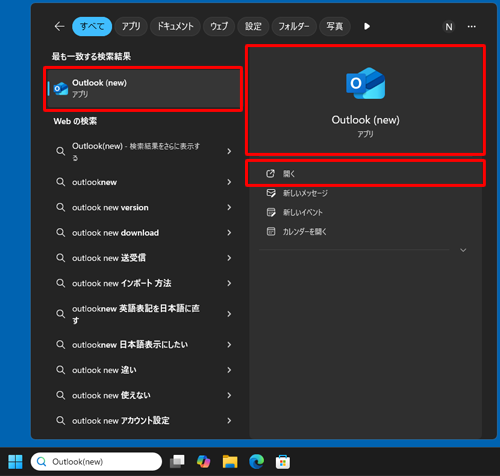This screenshot has height=476, width=500.
Task: Select outlook new version suggestion
Action: point(143,207)
